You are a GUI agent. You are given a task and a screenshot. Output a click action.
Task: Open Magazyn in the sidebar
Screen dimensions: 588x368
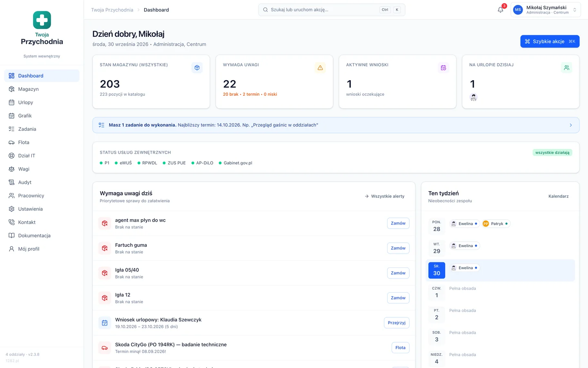click(x=42, y=89)
